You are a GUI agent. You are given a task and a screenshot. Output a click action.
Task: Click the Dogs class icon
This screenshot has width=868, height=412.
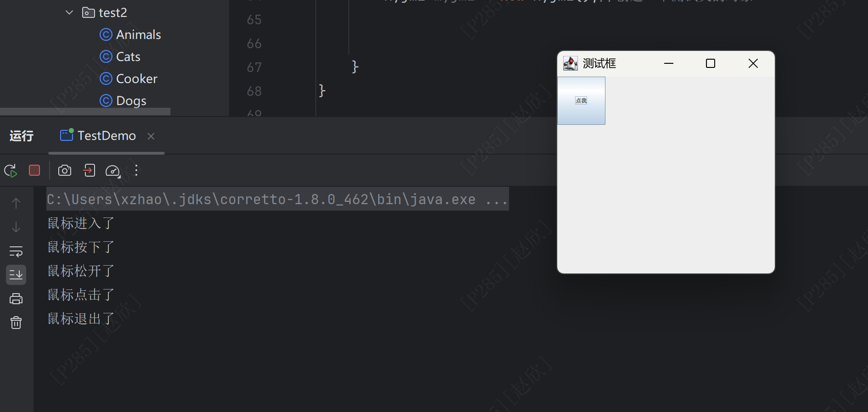tap(106, 100)
